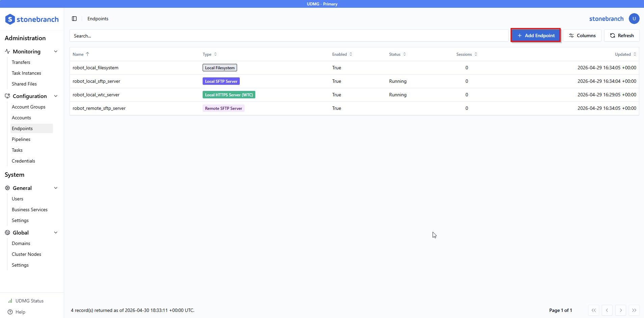Open Help link

coord(20,312)
